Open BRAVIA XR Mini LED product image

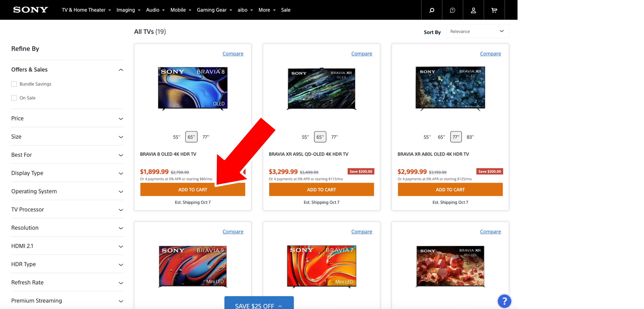tap(450, 266)
